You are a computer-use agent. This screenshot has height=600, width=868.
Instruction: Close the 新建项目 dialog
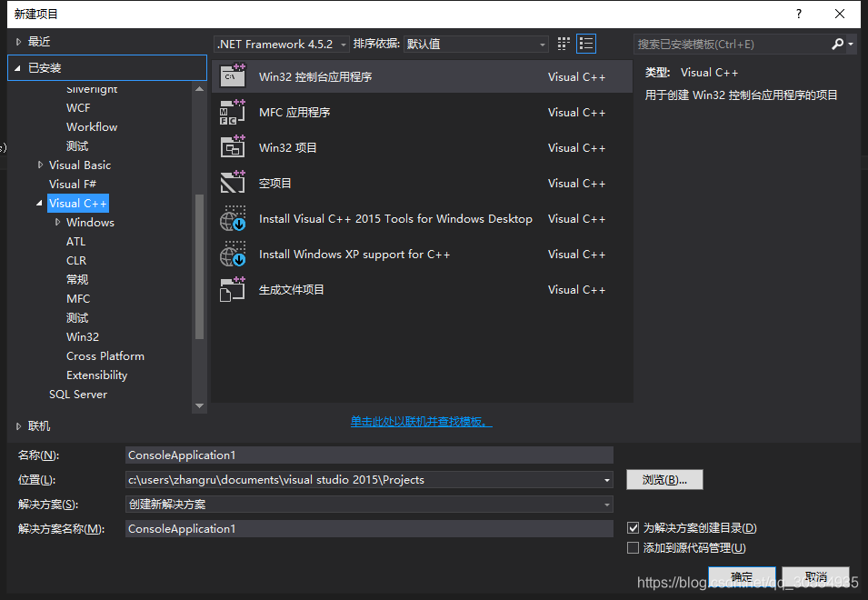(839, 14)
